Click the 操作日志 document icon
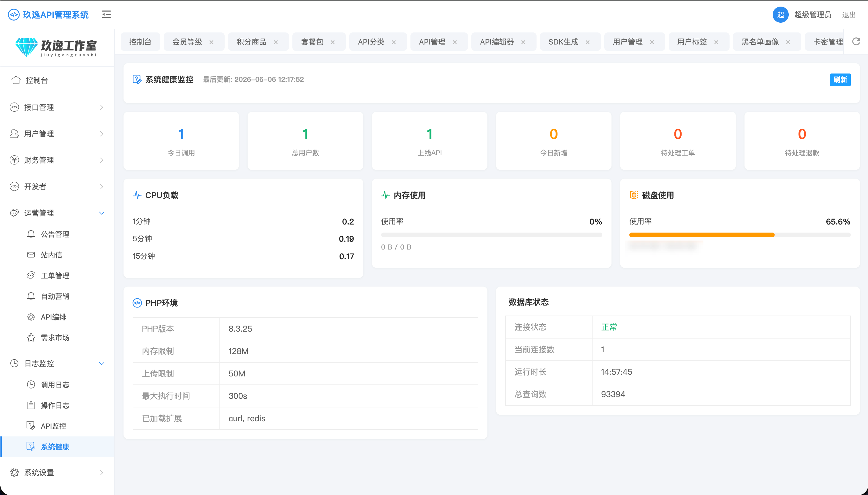 pos(31,405)
